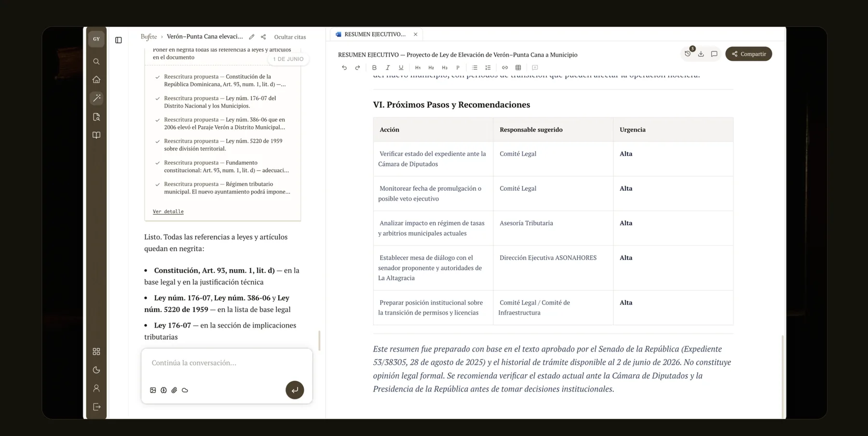Screen dimensions: 868x436
Task: Click the GY avatar badge
Action: pyautogui.click(x=96, y=39)
